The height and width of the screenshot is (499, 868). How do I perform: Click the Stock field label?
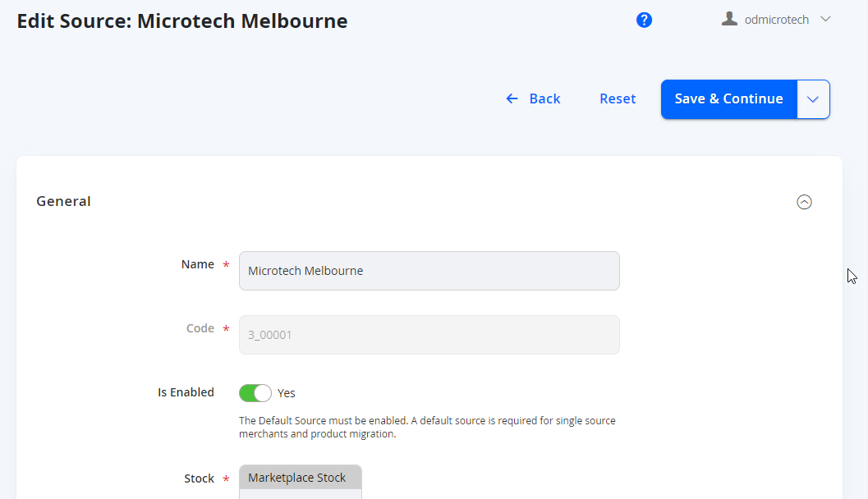[x=200, y=478]
